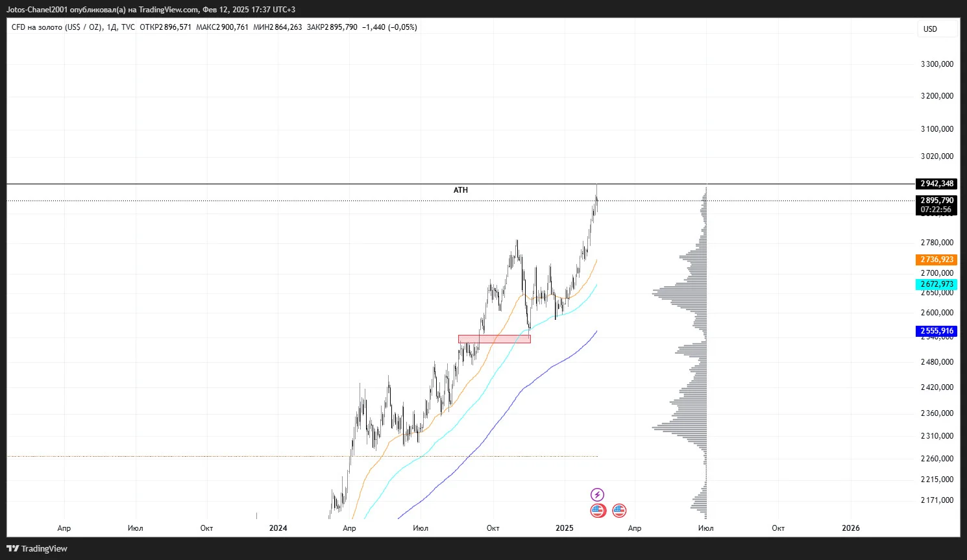Click the 2 260,000 price scale value
This screenshot has width=967, height=560.
pyautogui.click(x=937, y=459)
